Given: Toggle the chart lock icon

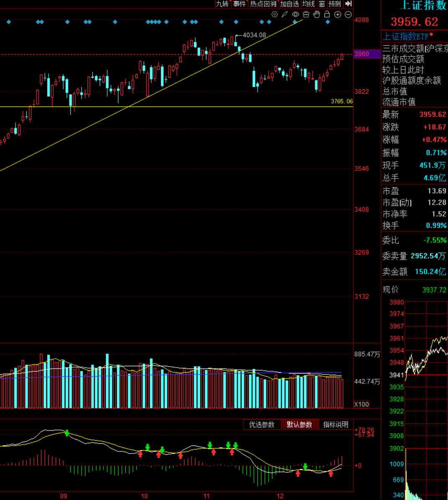Looking at the screenshot, I should (327, 14).
